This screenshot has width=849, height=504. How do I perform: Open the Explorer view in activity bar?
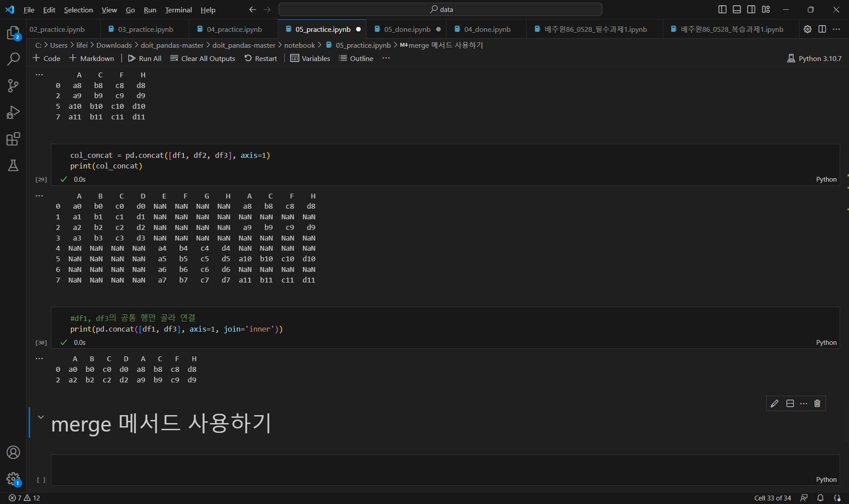click(x=13, y=33)
